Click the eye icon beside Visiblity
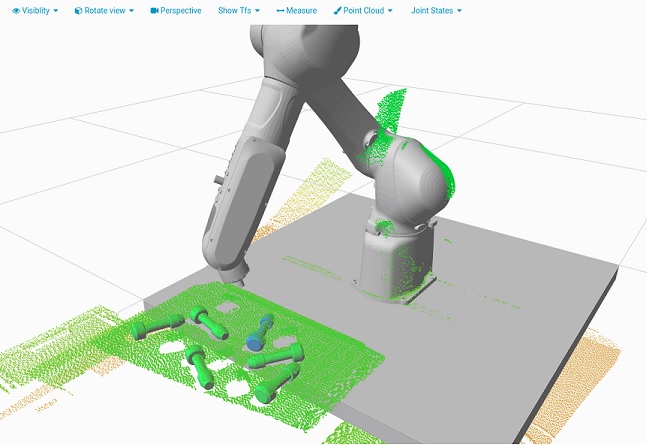The width and height of the screenshot is (647, 445). pyautogui.click(x=16, y=11)
